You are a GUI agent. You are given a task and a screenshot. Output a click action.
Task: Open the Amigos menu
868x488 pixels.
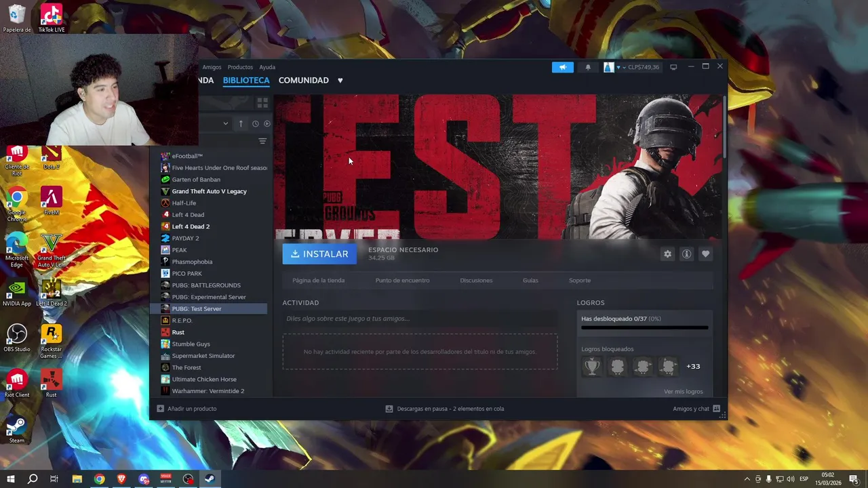[x=212, y=67]
